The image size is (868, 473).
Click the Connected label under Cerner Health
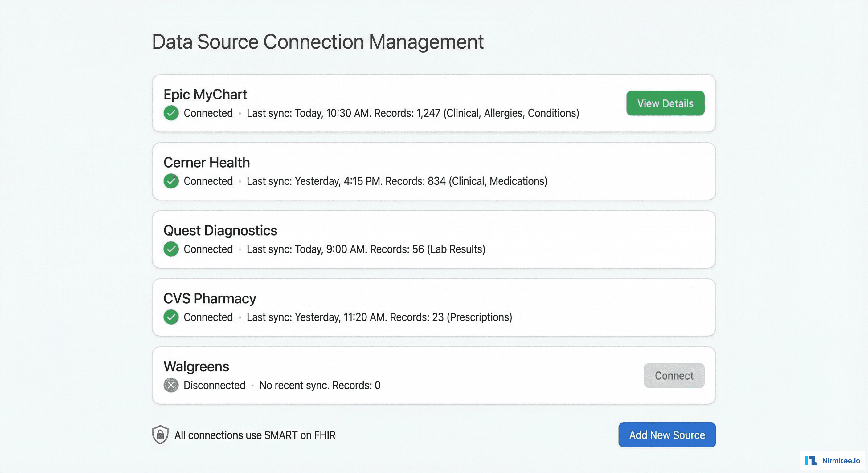click(208, 181)
